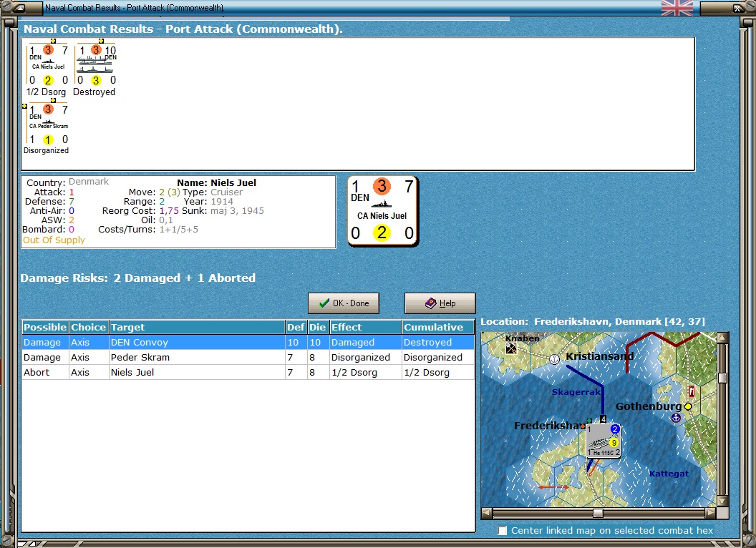Click the Damage Risks summary text

138,278
